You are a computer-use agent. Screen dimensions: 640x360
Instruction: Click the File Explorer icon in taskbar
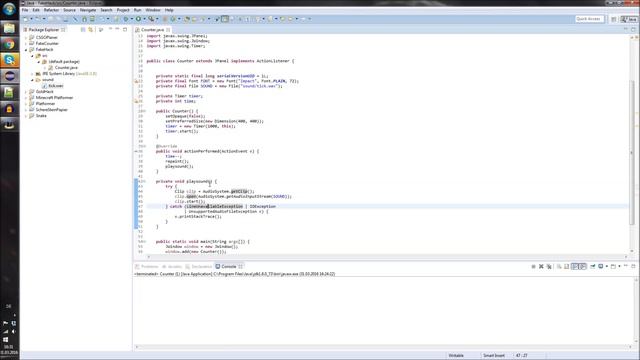(9, 28)
